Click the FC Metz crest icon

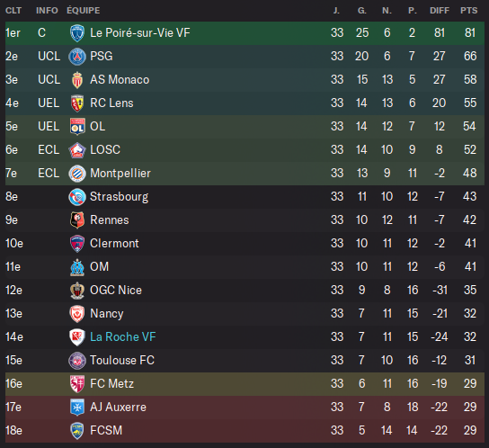[x=77, y=384]
